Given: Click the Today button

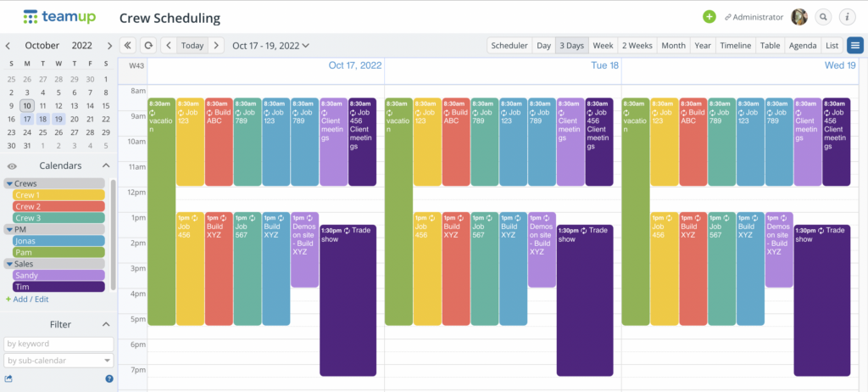Looking at the screenshot, I should click(x=192, y=46).
